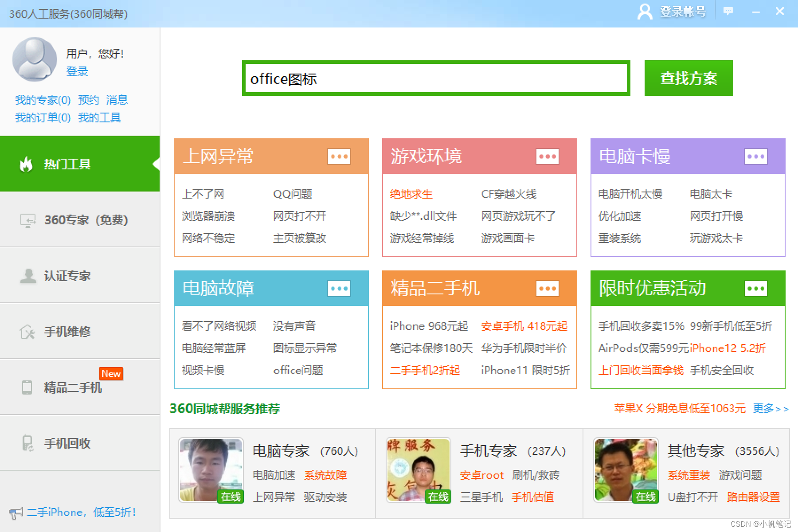
Task: Click the 更多>> link
Action: (x=771, y=408)
